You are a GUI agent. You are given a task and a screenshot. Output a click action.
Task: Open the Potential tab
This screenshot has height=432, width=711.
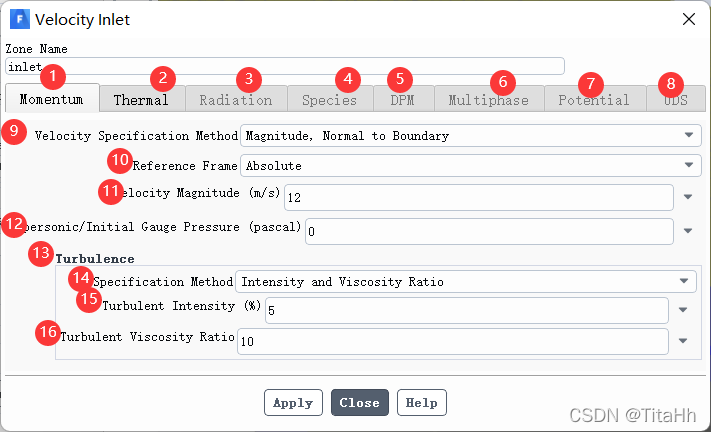594,100
